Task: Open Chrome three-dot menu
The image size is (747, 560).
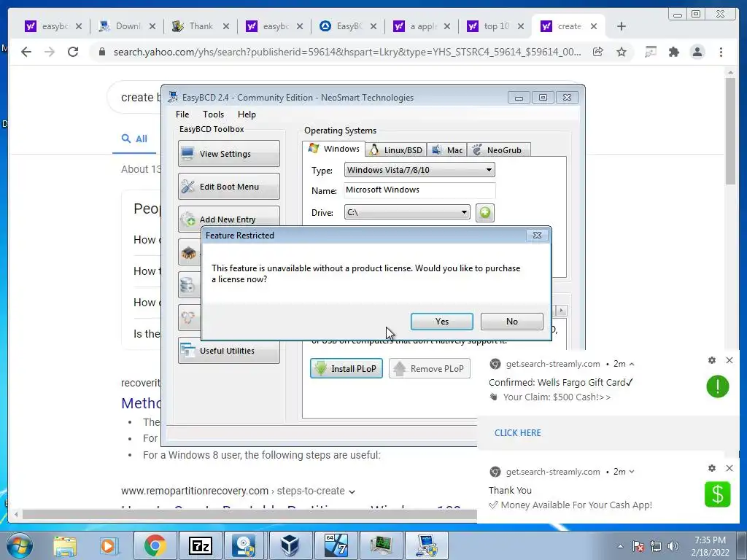Action: (x=721, y=52)
